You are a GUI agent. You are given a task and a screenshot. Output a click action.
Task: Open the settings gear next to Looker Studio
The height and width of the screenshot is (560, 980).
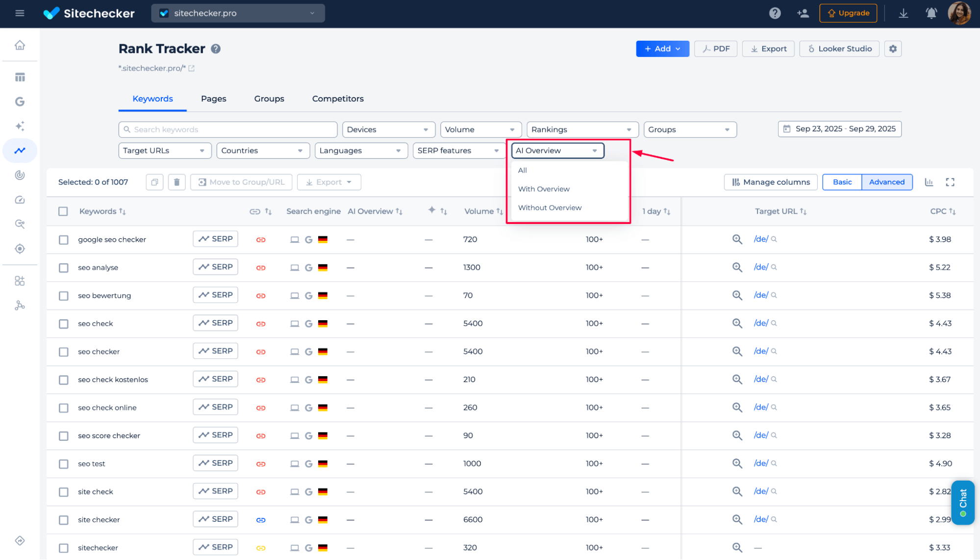pos(893,49)
